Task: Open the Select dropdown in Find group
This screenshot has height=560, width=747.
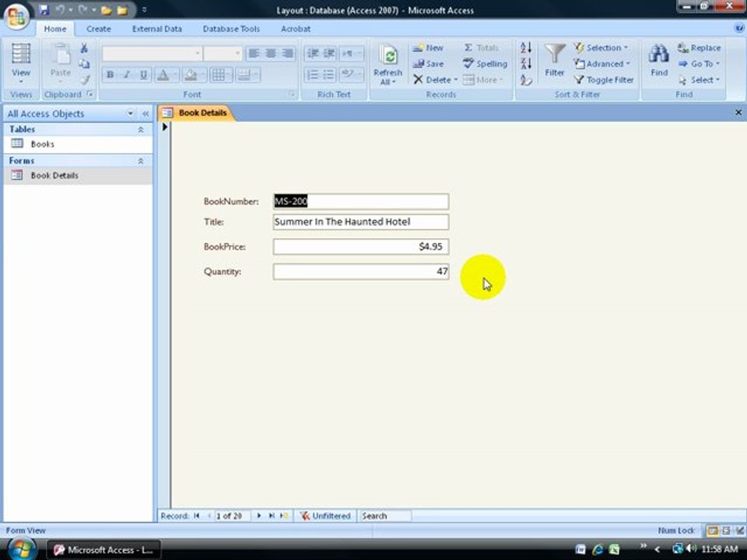Action: (x=699, y=80)
